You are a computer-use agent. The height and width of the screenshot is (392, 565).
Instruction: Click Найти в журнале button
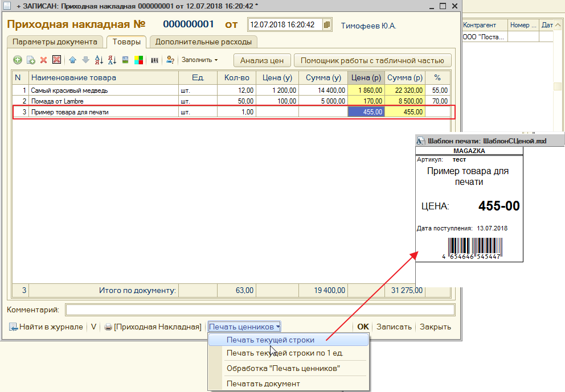tap(46, 327)
